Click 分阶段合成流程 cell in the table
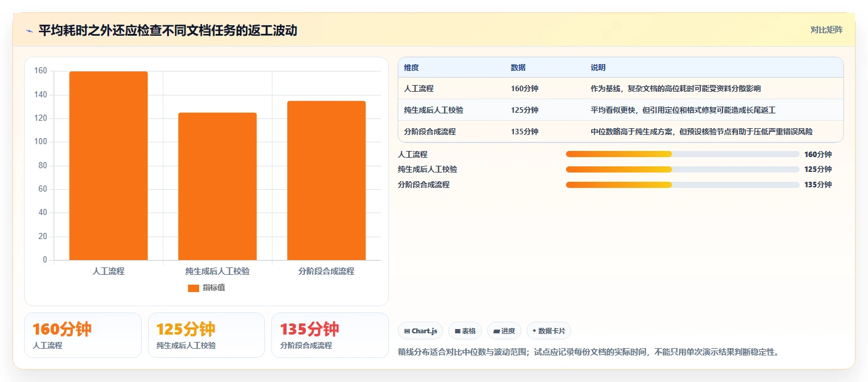 point(430,132)
